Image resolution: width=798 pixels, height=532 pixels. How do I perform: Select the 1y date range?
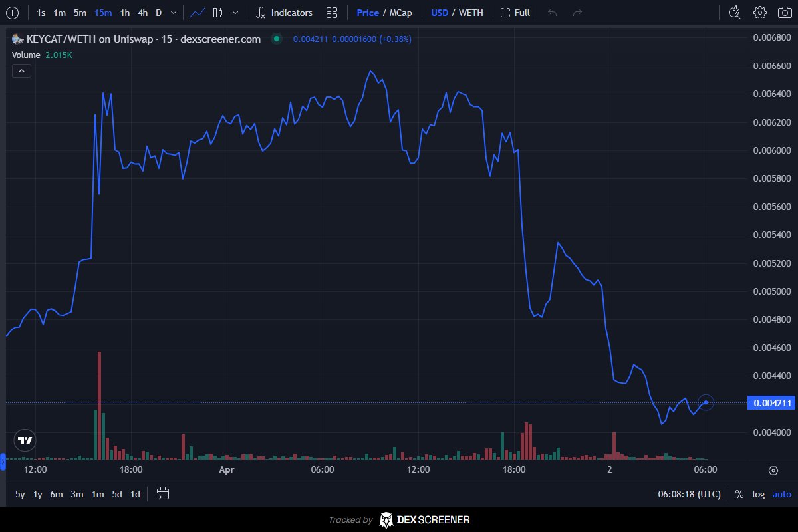point(38,494)
